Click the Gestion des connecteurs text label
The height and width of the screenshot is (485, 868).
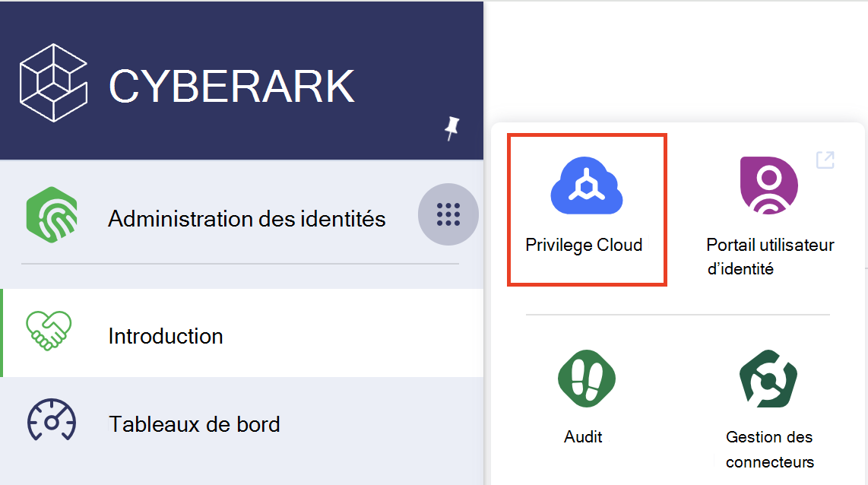click(x=769, y=449)
